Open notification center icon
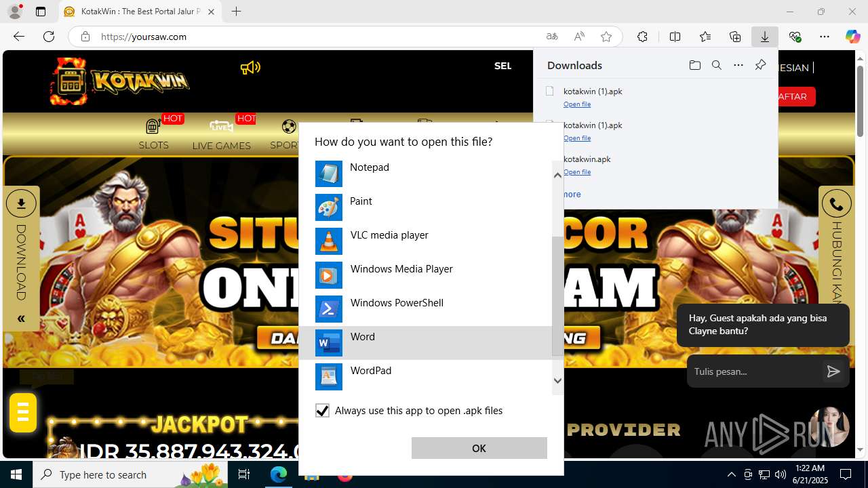 click(x=846, y=474)
